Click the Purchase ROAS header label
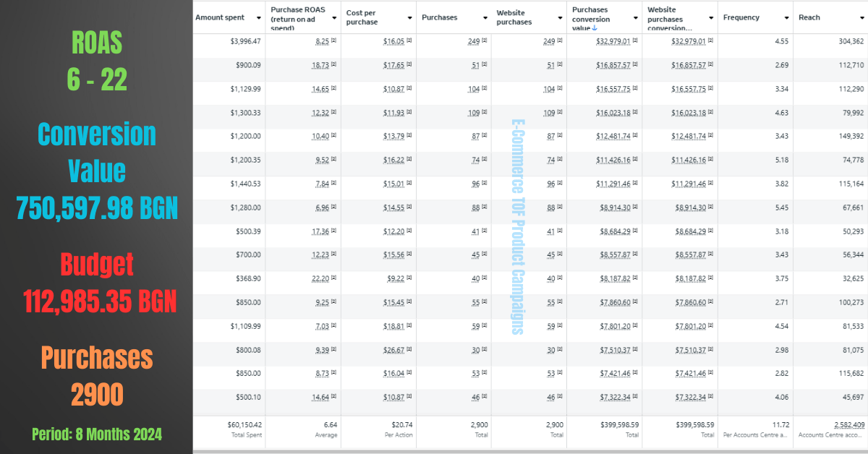The height and width of the screenshot is (454, 868). click(297, 19)
